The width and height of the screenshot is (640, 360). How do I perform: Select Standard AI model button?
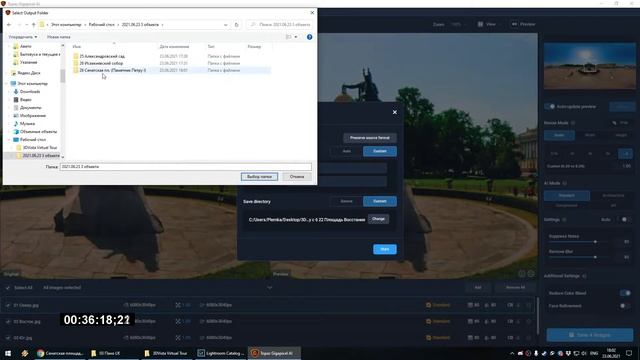click(567, 196)
